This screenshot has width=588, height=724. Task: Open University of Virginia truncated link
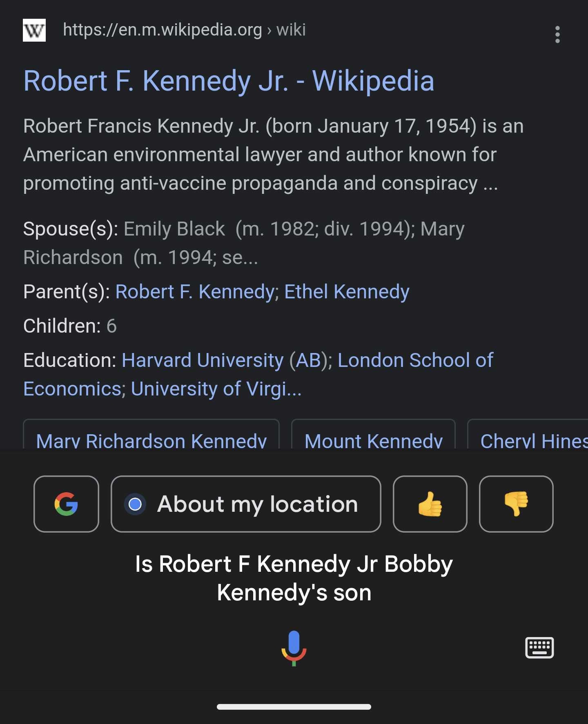pyautogui.click(x=216, y=389)
